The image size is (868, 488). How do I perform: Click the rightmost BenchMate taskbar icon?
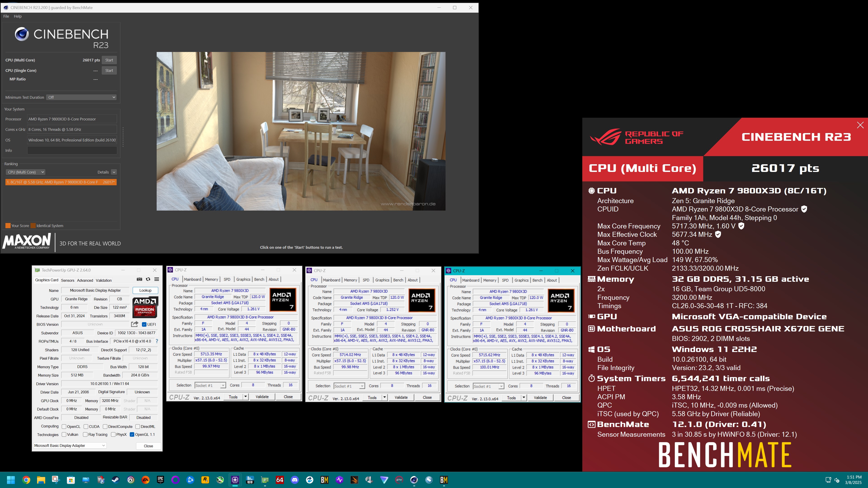click(444, 480)
